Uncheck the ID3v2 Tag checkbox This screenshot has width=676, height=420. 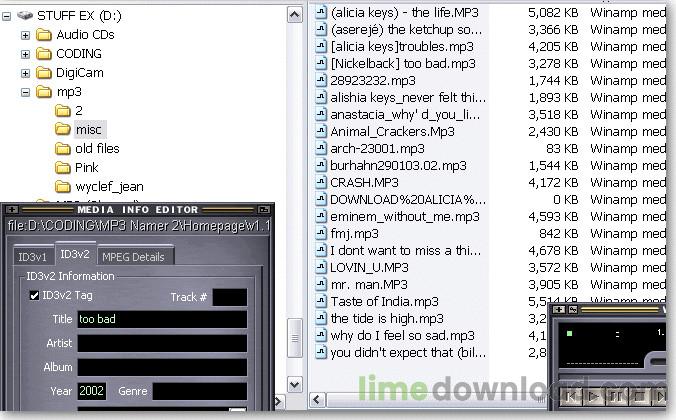[34, 295]
